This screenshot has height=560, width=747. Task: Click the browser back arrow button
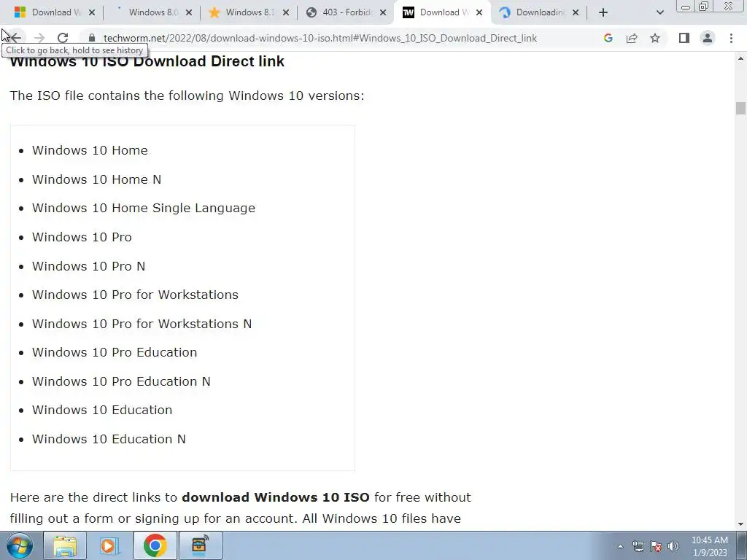(x=15, y=38)
